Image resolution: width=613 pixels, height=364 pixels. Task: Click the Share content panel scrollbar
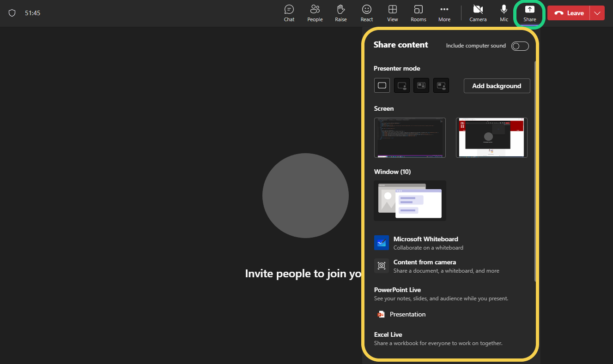pyautogui.click(x=535, y=171)
